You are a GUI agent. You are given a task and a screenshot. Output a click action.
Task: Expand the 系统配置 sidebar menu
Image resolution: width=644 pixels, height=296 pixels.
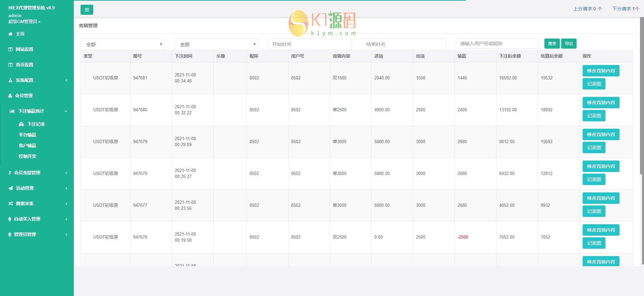coord(66,80)
